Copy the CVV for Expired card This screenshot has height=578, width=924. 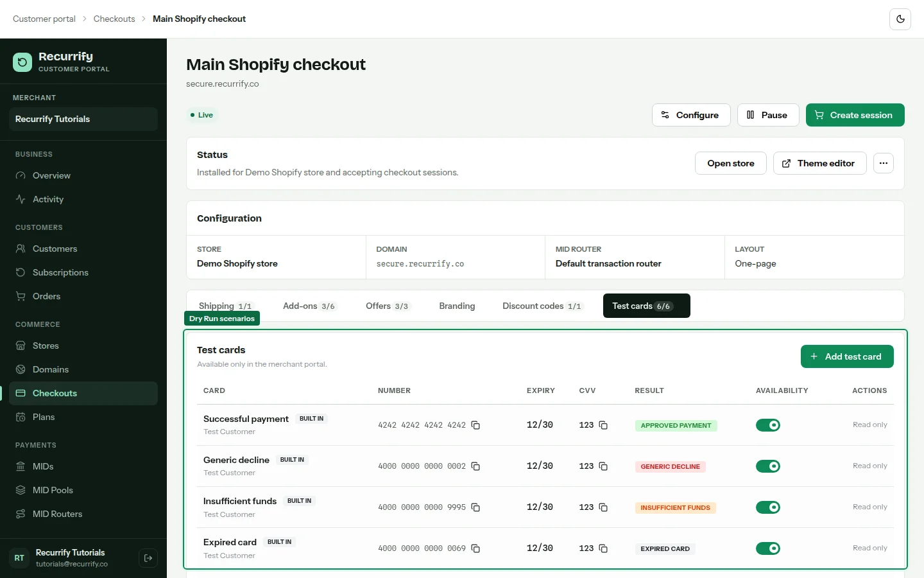(603, 548)
